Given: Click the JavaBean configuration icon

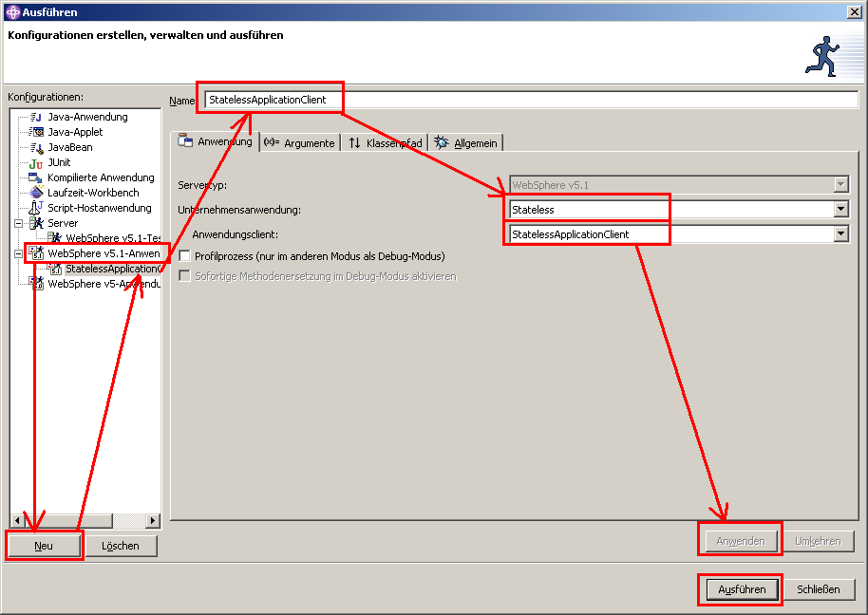Looking at the screenshot, I should point(36,147).
